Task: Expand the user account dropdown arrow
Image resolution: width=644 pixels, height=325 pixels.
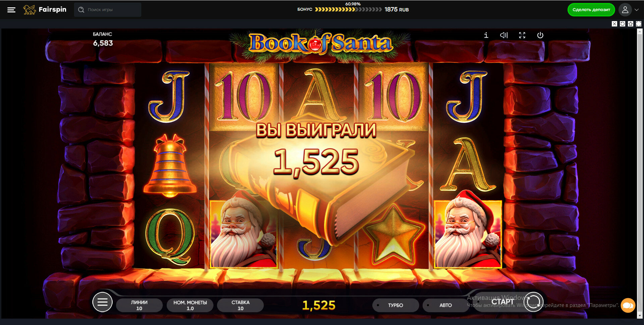Action: (637, 10)
